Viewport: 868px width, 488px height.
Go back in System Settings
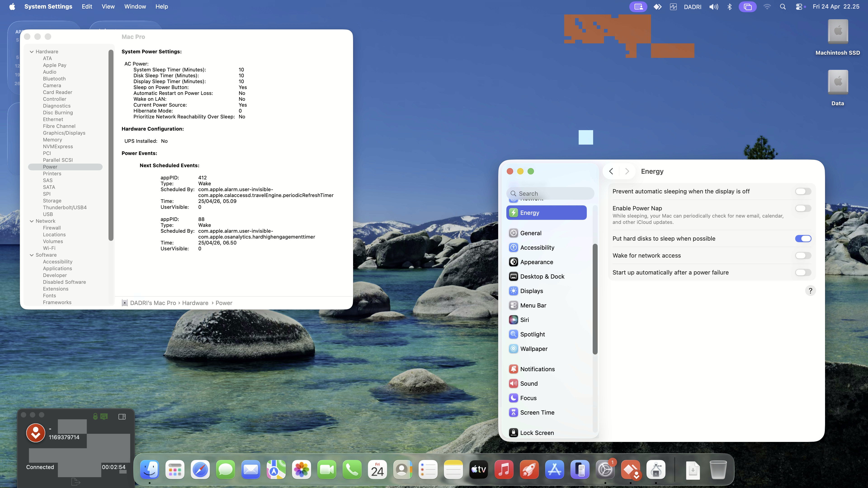(611, 171)
